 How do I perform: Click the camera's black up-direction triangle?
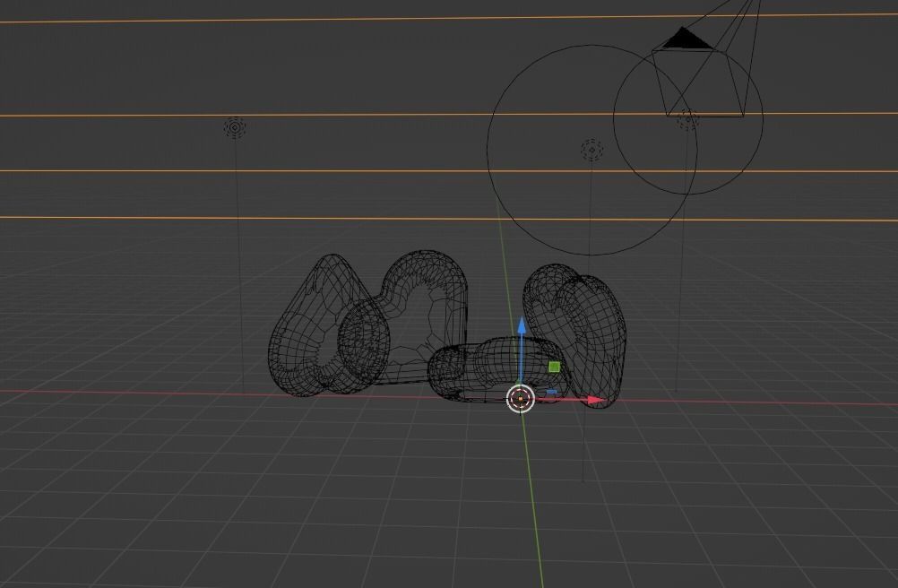687,39
